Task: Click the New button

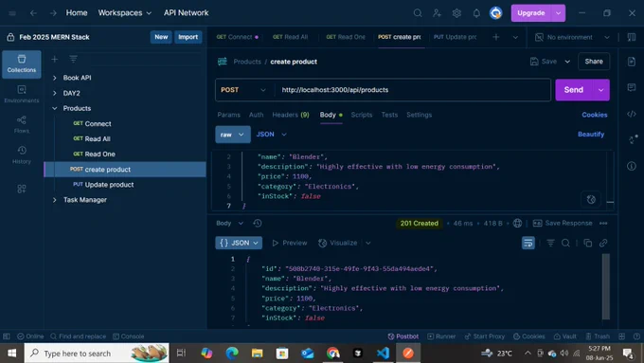Action: (x=161, y=37)
